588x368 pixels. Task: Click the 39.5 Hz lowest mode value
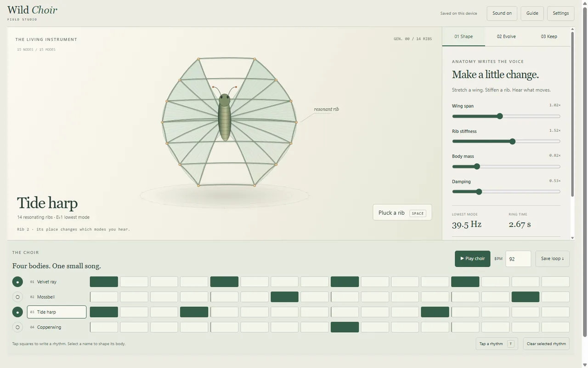tap(467, 224)
